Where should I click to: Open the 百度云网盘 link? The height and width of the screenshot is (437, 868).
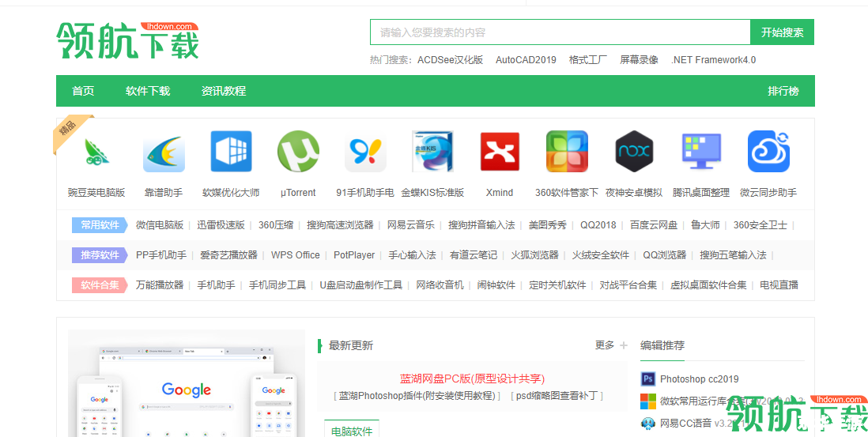click(654, 225)
